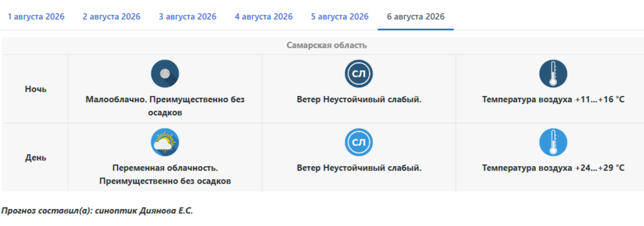644x226 pixels.
Task: Select the active 6 августа 2026 tab
Action: 416,17
